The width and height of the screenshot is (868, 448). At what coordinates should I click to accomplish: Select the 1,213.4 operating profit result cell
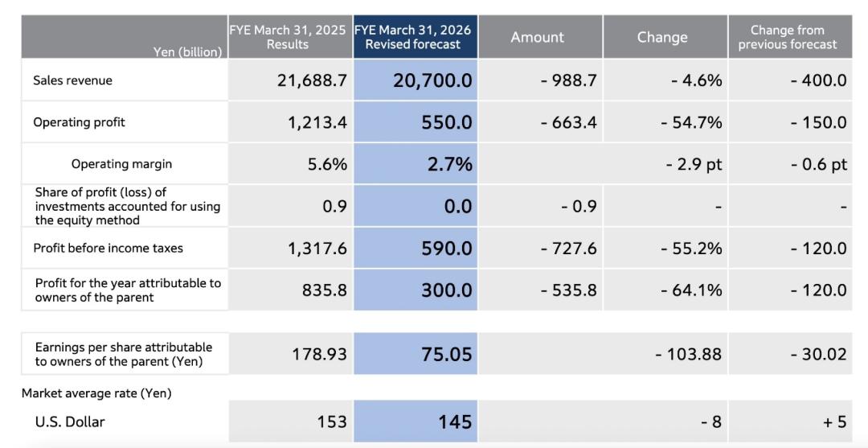[317, 122]
